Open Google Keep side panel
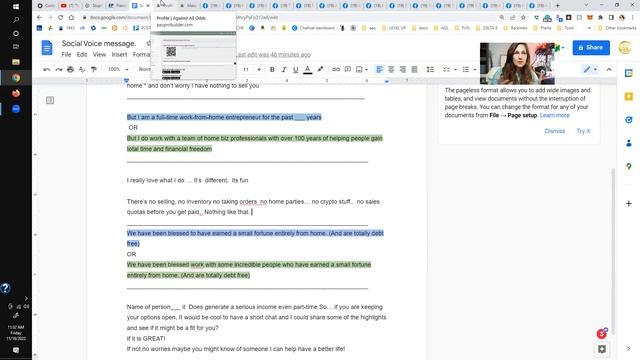This screenshot has width=640, height=360. pyautogui.click(x=629, y=96)
